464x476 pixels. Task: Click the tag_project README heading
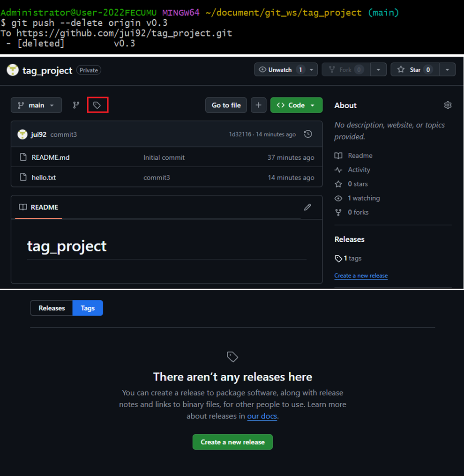pyautogui.click(x=67, y=246)
